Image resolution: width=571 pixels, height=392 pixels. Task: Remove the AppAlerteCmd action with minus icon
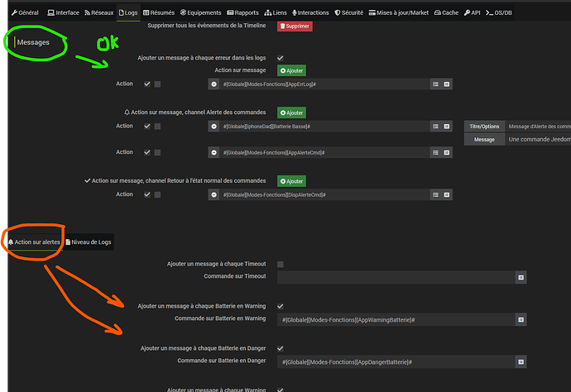214,152
